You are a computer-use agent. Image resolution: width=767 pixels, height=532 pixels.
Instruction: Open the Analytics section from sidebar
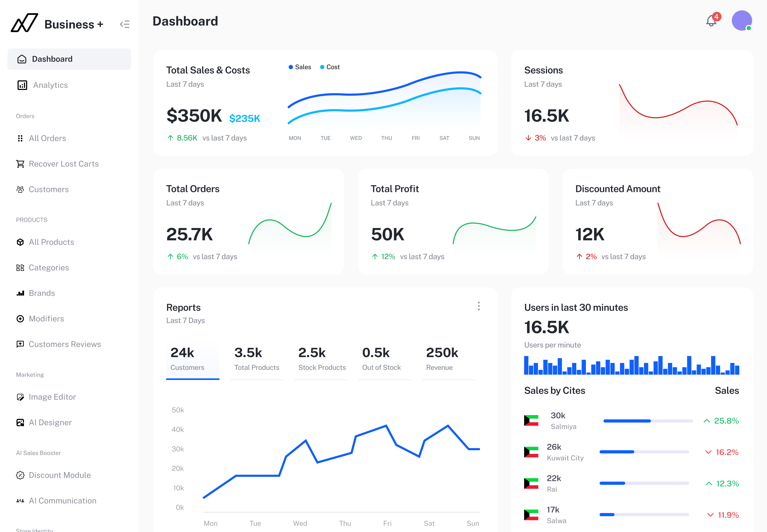click(x=50, y=85)
